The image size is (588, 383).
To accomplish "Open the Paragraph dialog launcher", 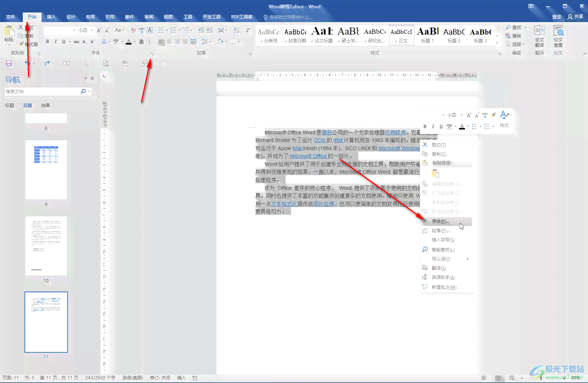I will [251, 54].
